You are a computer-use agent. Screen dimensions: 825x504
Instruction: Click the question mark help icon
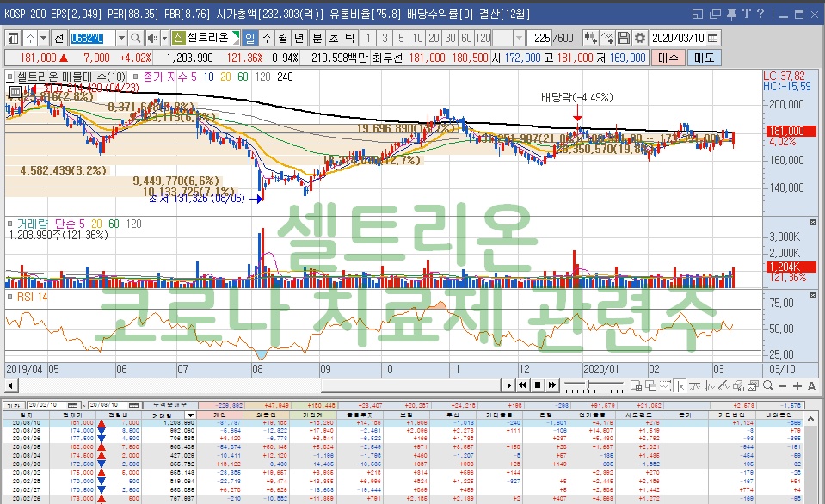[760, 15]
